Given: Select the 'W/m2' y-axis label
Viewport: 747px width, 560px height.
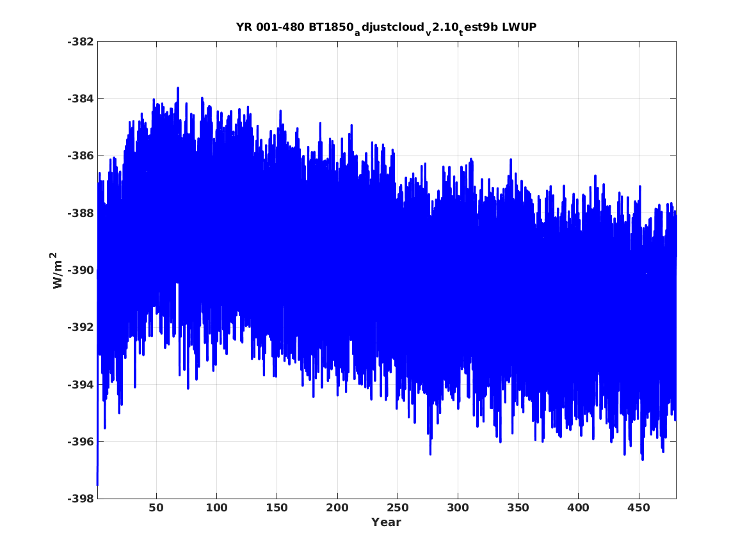Looking at the screenshot, I should 56,270.
